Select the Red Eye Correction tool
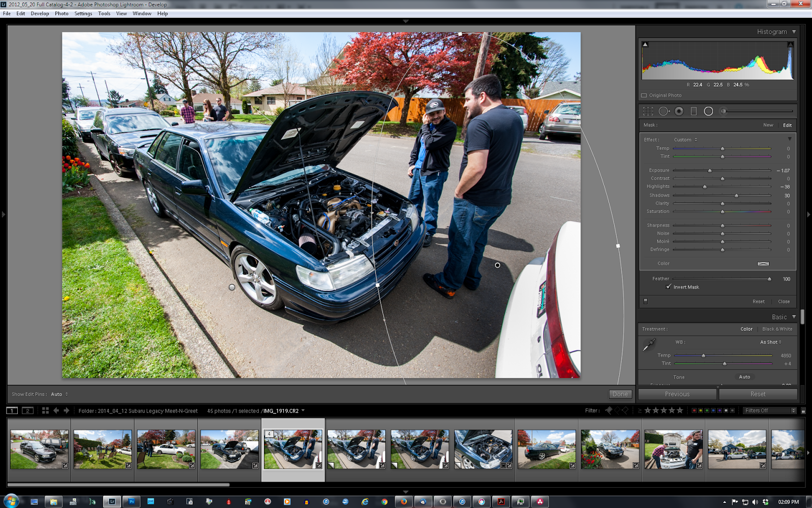Screen dimensions: 812x508 coord(679,111)
